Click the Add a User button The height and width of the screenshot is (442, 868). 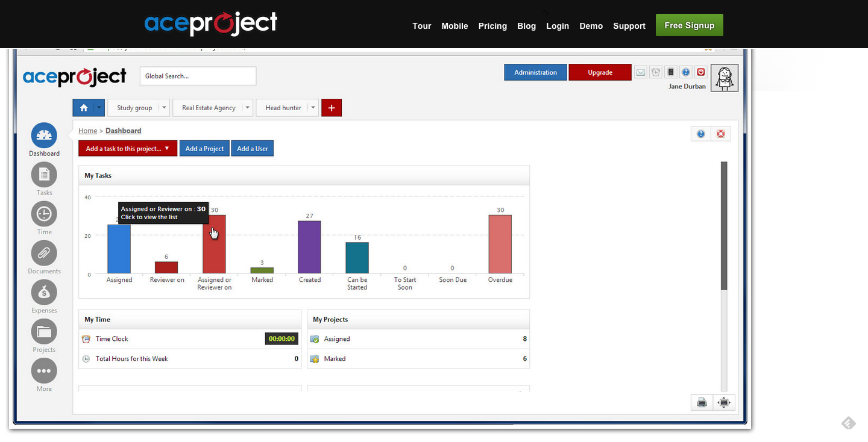point(253,149)
